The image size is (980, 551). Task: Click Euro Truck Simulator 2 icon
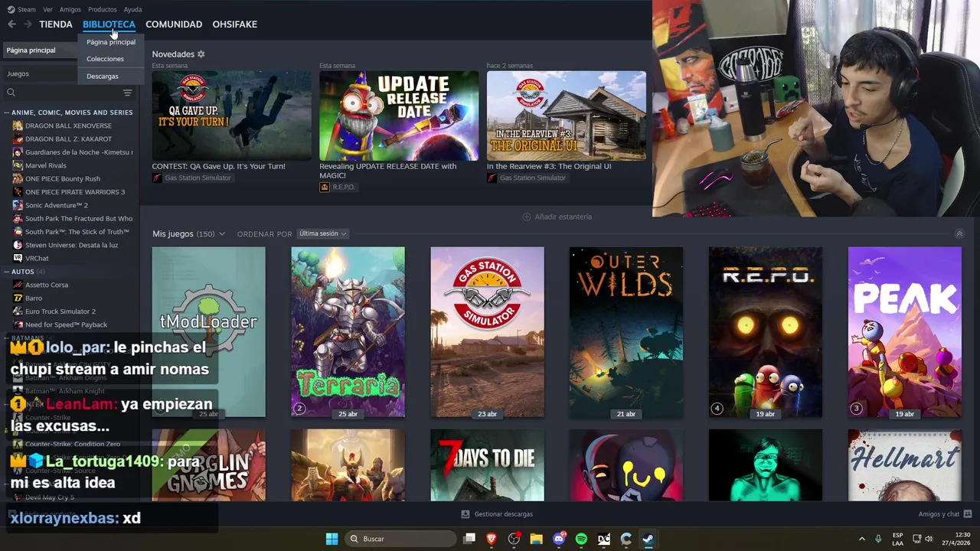tap(18, 311)
